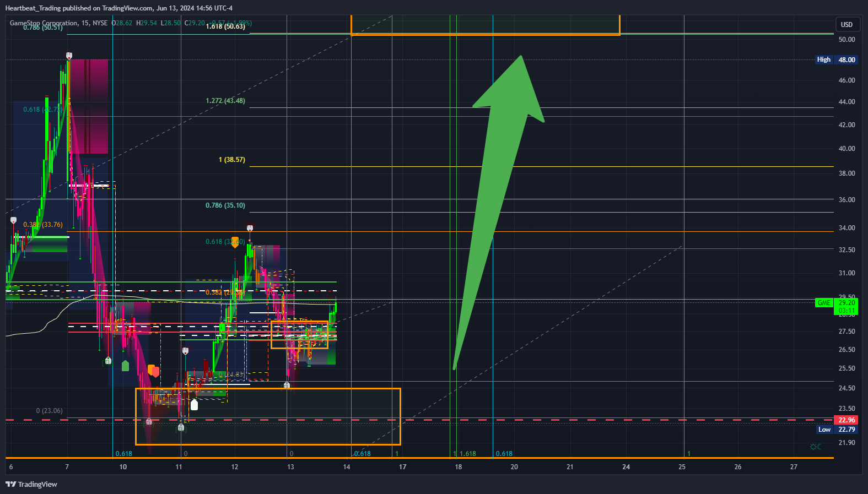Screen dimensions: 868x494
Task: Click the 40.00 price scale value
Action: pyautogui.click(x=847, y=149)
